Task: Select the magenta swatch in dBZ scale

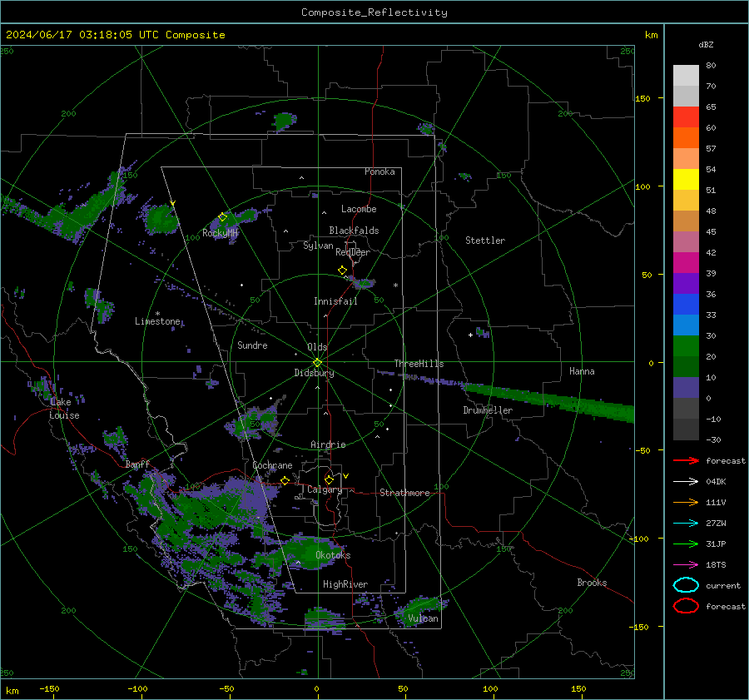Action: click(686, 262)
